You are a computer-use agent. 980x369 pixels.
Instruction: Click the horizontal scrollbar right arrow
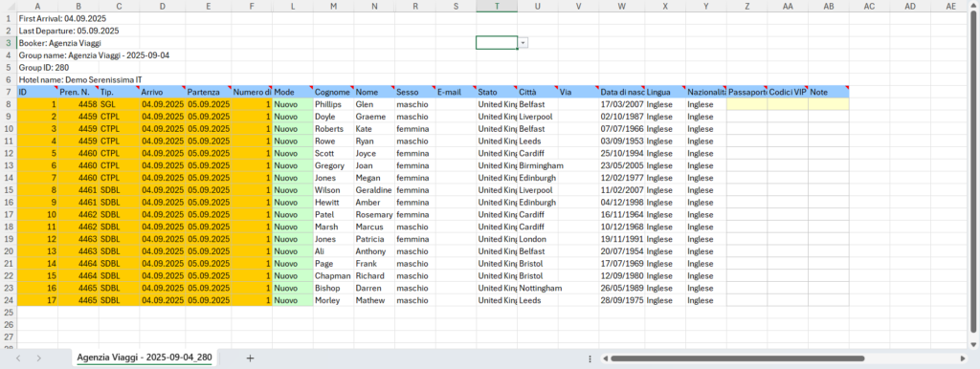(x=963, y=359)
